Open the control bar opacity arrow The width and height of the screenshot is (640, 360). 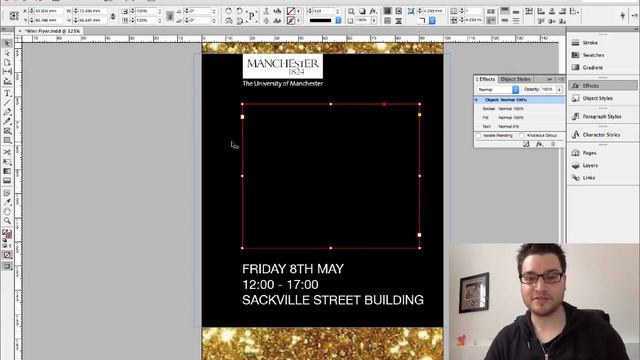pos(373,20)
